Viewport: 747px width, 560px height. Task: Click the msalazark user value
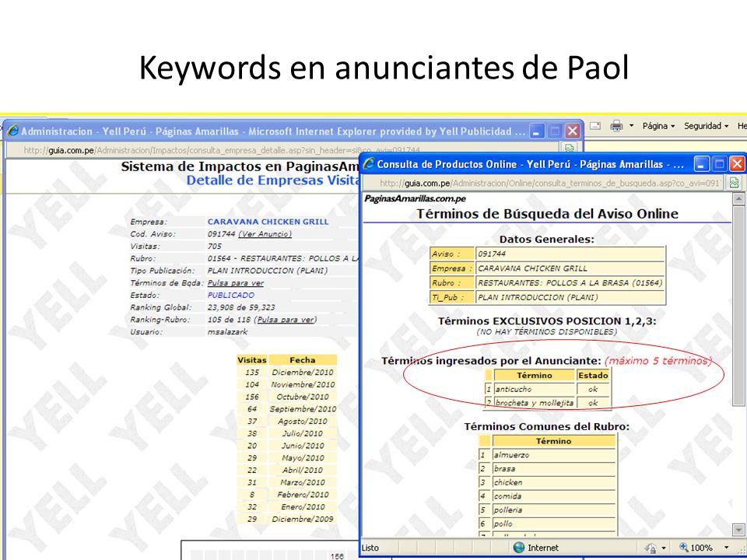coord(228,332)
